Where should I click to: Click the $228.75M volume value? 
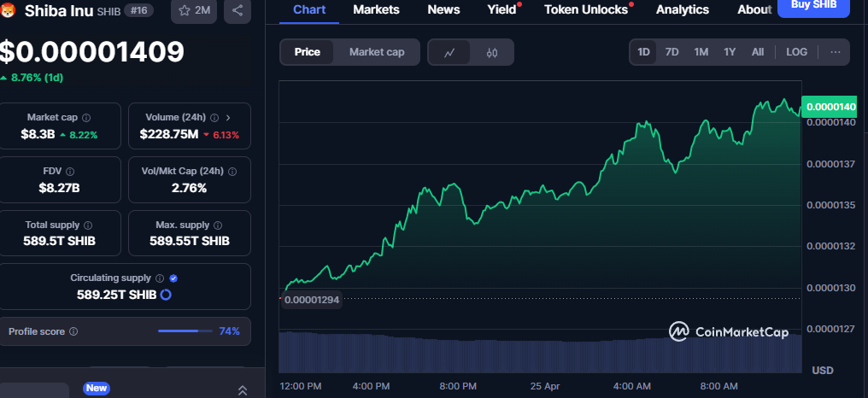[169, 133]
